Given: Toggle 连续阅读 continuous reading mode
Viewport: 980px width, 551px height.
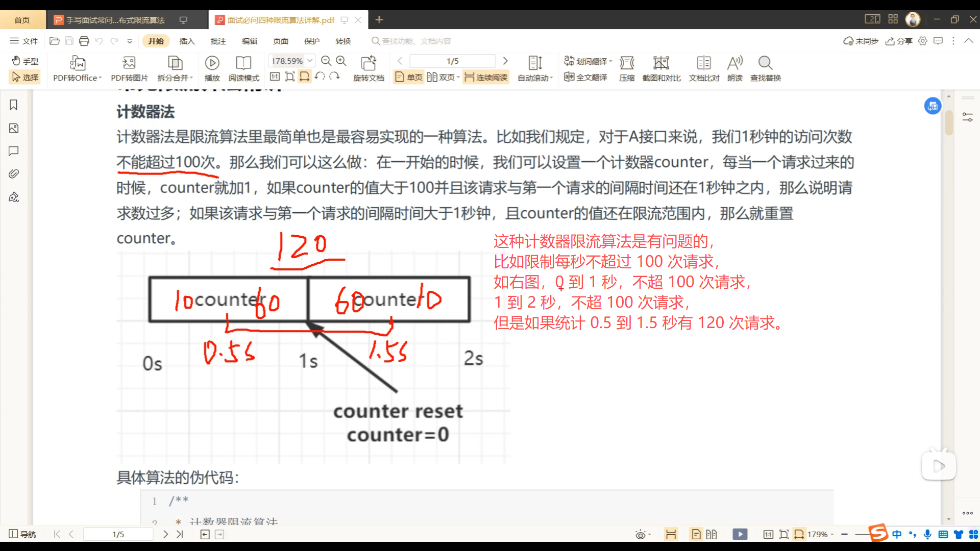Looking at the screenshot, I should pos(486,77).
